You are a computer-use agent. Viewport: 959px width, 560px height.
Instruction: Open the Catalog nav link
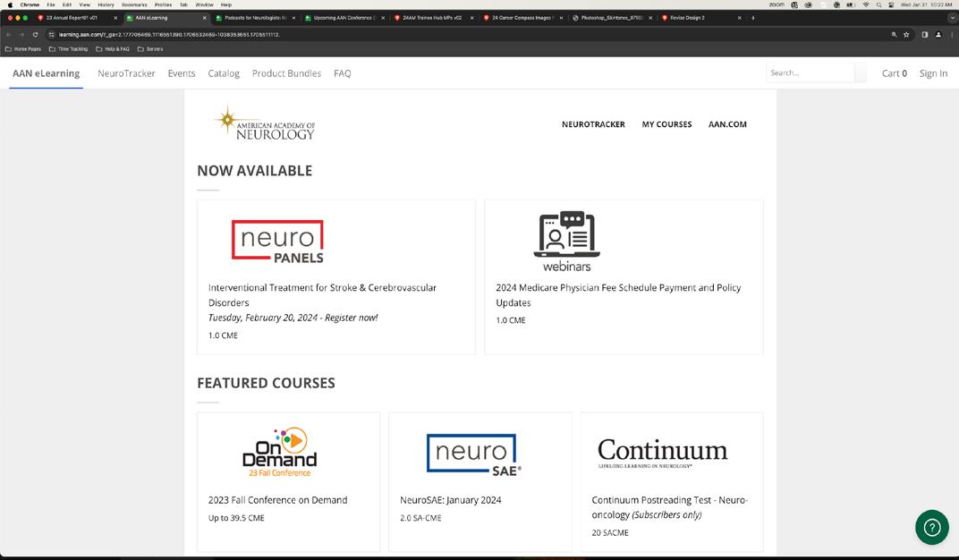click(224, 73)
